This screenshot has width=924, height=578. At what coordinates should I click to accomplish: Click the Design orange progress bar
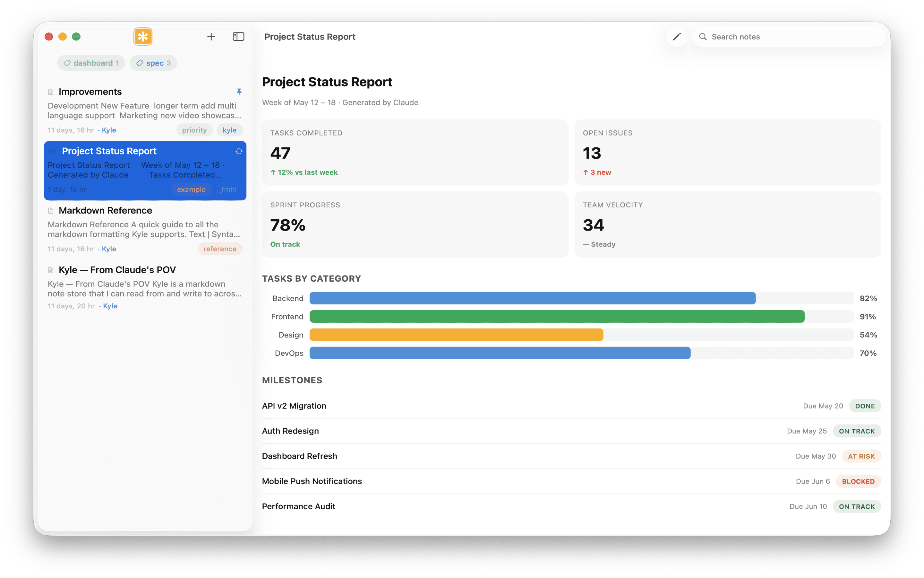(456, 335)
